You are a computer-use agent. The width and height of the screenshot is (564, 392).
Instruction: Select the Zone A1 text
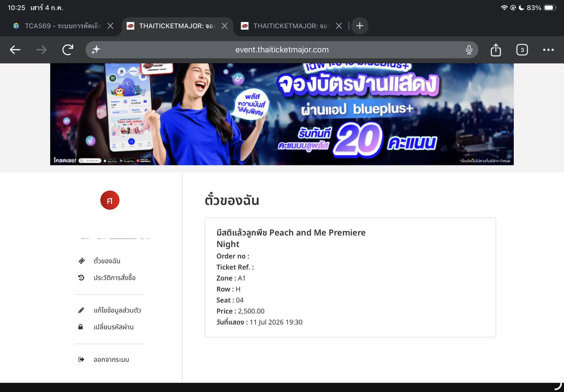tap(231, 278)
